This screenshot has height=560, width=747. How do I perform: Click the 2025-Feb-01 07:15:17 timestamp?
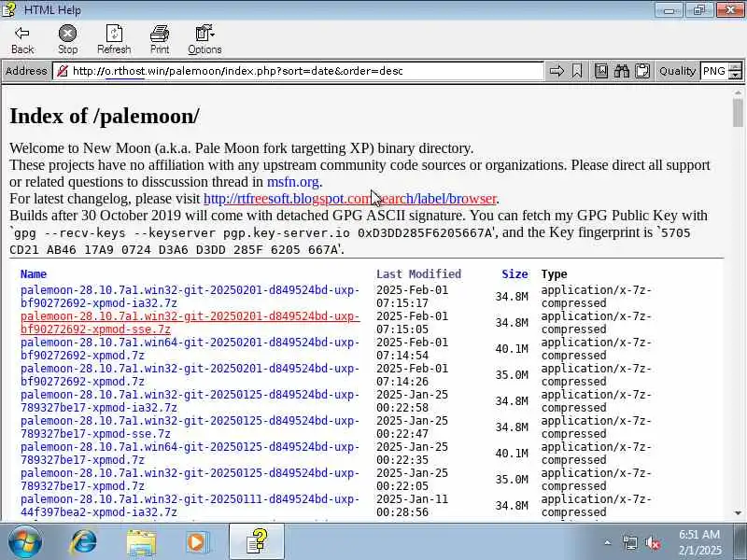[x=412, y=296]
